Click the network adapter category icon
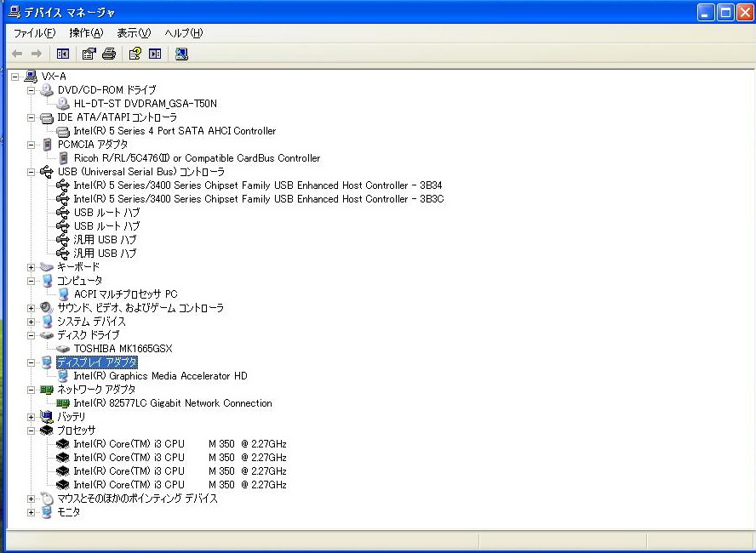 tap(46, 389)
